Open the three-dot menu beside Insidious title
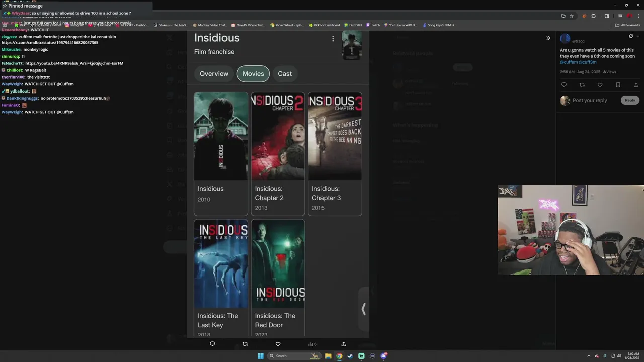Image resolution: width=644 pixels, height=362 pixels. click(x=333, y=39)
